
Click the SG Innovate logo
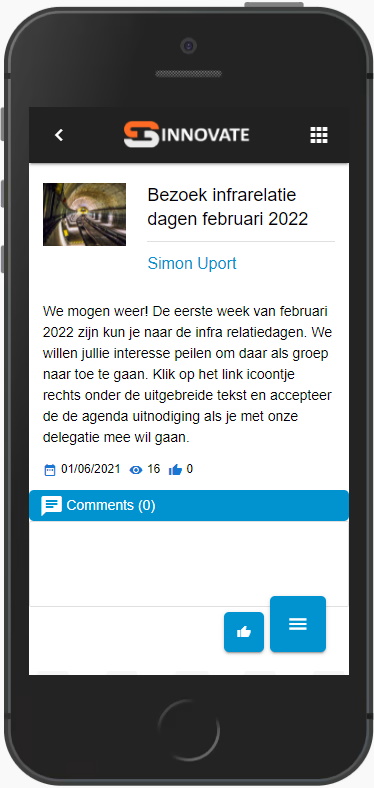[x=186, y=134]
